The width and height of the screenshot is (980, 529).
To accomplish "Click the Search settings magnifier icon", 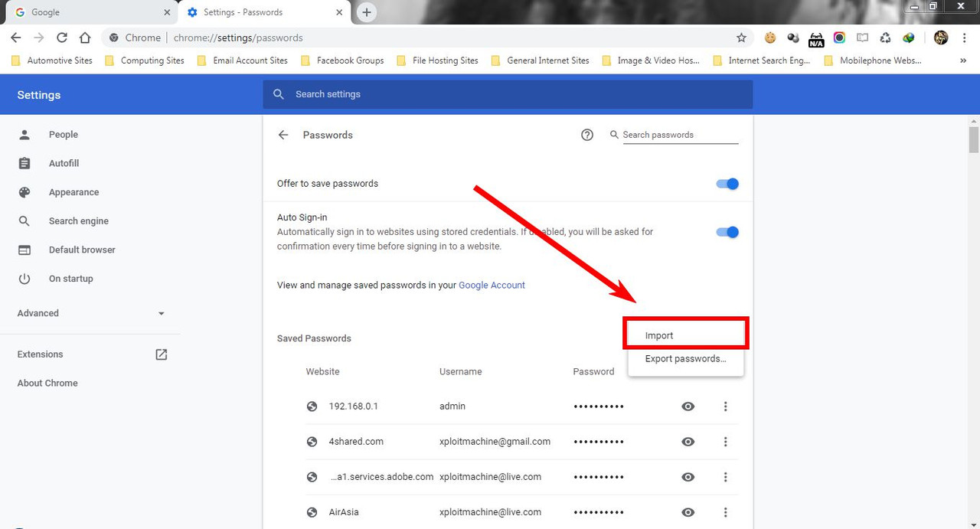I will click(279, 94).
